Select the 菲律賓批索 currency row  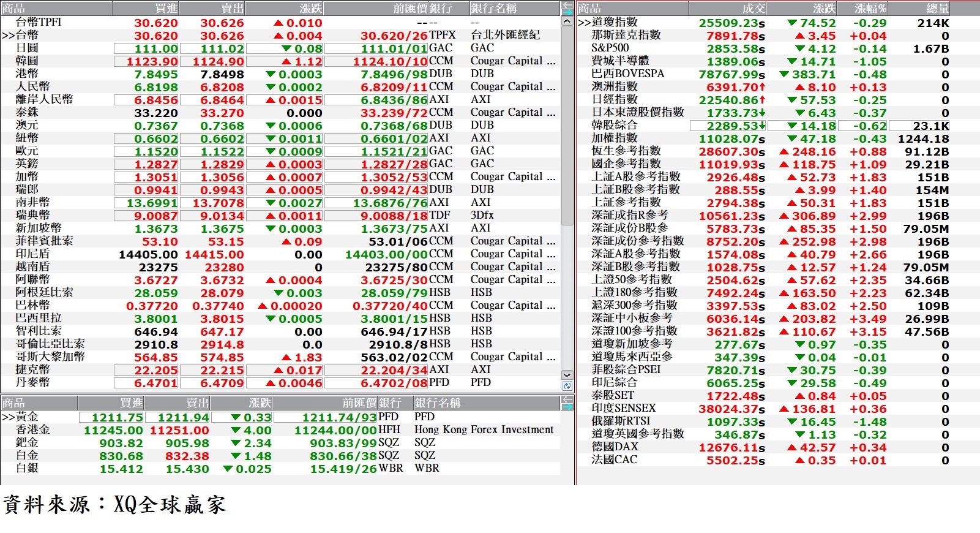coord(280,241)
